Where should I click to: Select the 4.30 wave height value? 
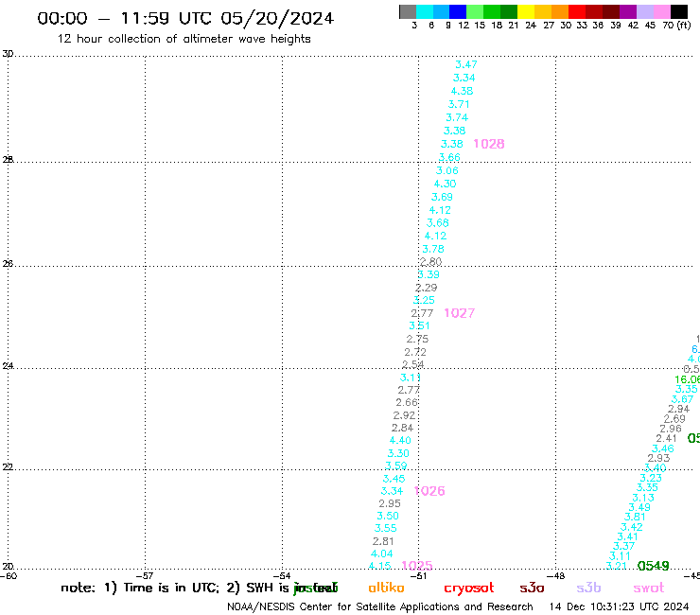[445, 184]
